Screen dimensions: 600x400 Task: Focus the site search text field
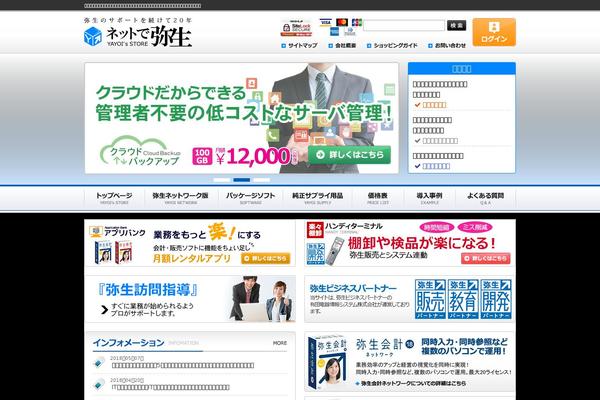[x=404, y=25]
